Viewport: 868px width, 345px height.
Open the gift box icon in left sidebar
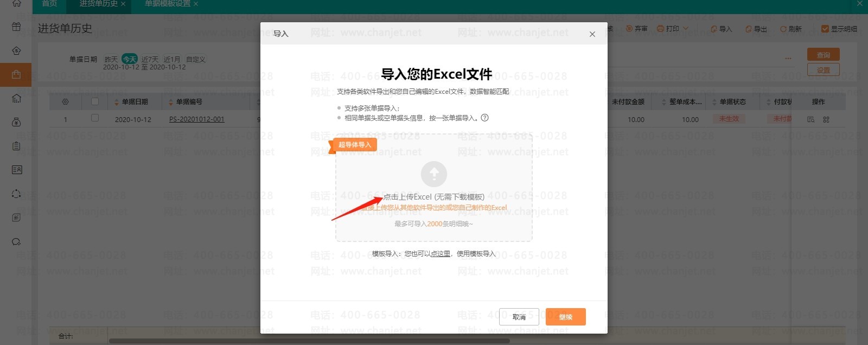16,27
